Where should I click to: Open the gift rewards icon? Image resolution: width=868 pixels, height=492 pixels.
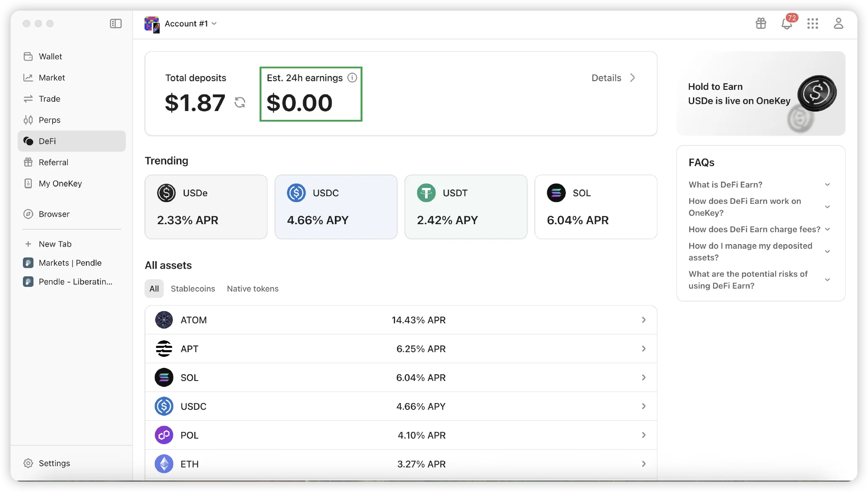click(761, 23)
